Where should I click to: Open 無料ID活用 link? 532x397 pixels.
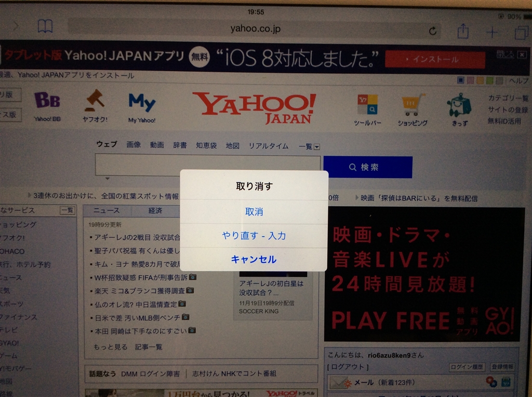click(504, 121)
